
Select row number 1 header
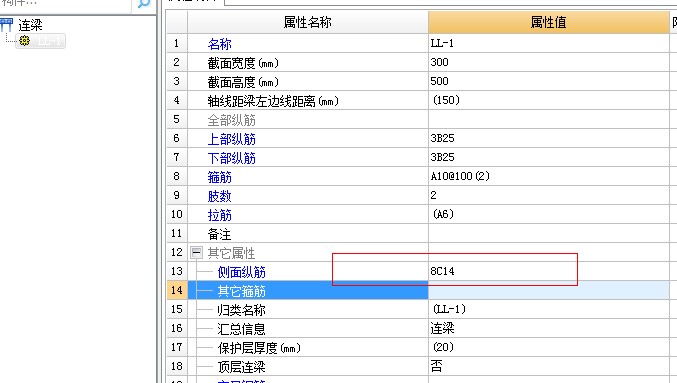177,43
